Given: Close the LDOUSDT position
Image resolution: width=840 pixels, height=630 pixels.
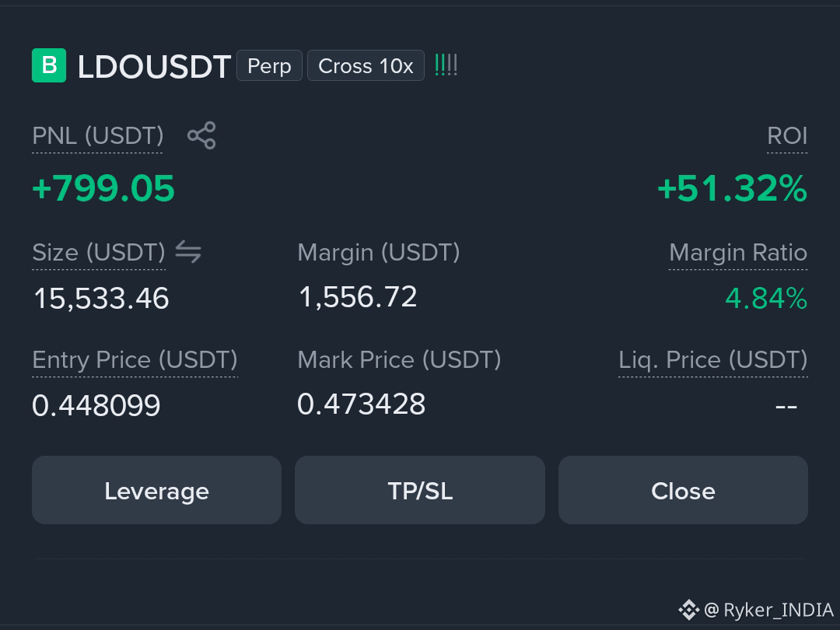Looking at the screenshot, I should (x=683, y=490).
